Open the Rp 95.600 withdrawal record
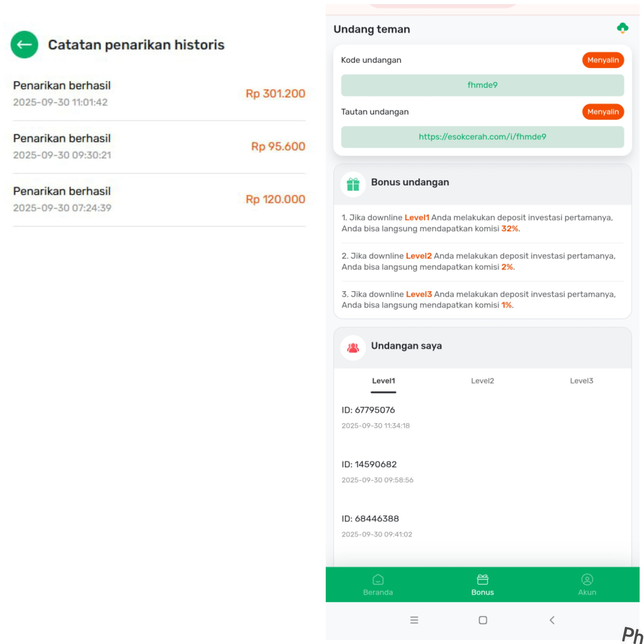The image size is (644, 644). point(159,147)
